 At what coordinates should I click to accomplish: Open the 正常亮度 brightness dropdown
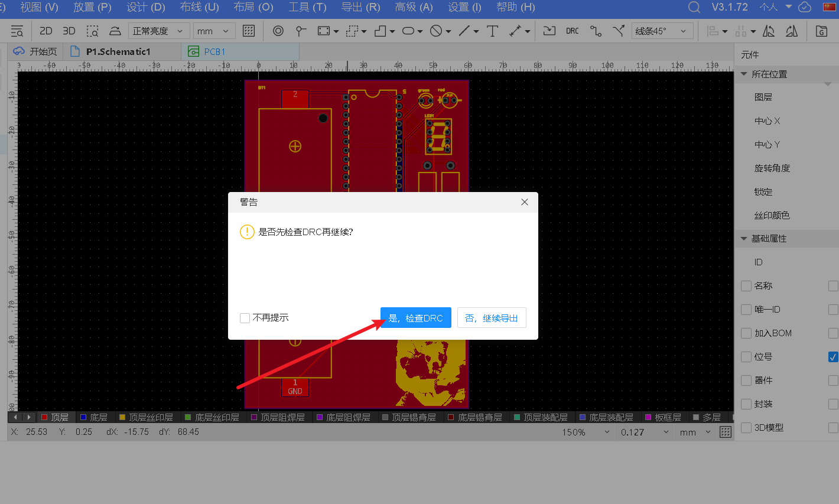159,31
